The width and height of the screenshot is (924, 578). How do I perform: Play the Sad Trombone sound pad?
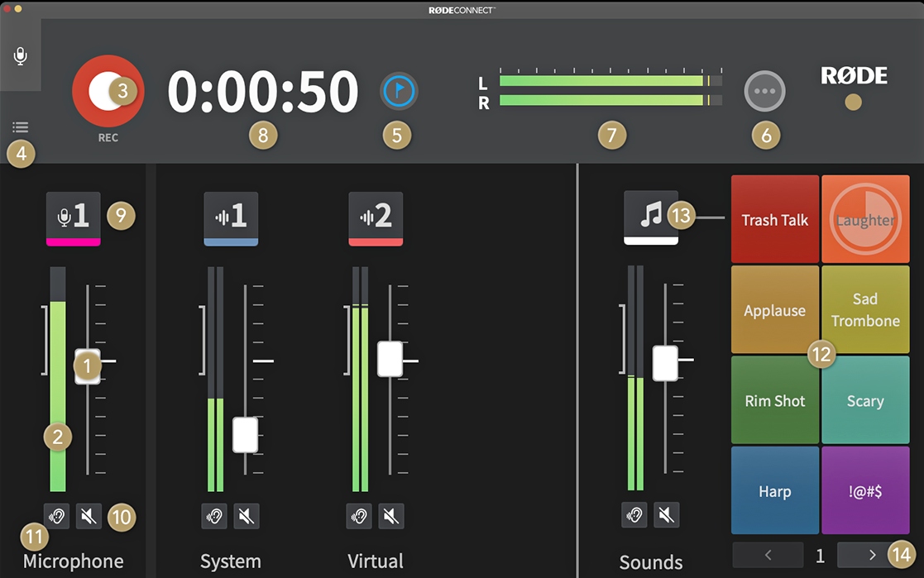tap(865, 310)
